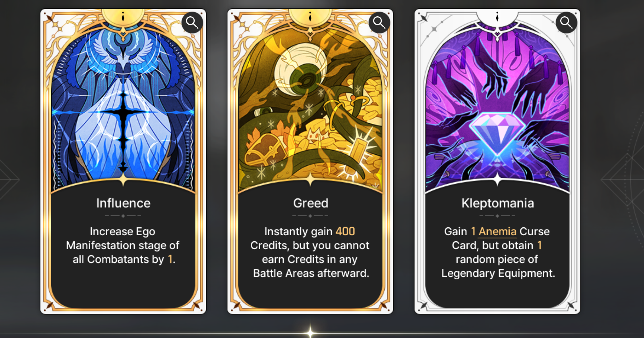Viewport: 644px width, 338px height.
Task: Open magnifier on the Kleptomania card
Action: (x=567, y=23)
